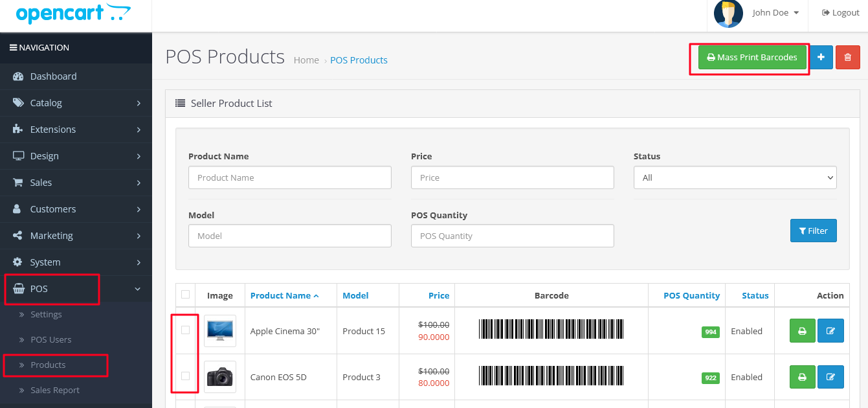Click Mass Print Barcodes button
The height and width of the screenshot is (408, 868).
pyautogui.click(x=751, y=57)
